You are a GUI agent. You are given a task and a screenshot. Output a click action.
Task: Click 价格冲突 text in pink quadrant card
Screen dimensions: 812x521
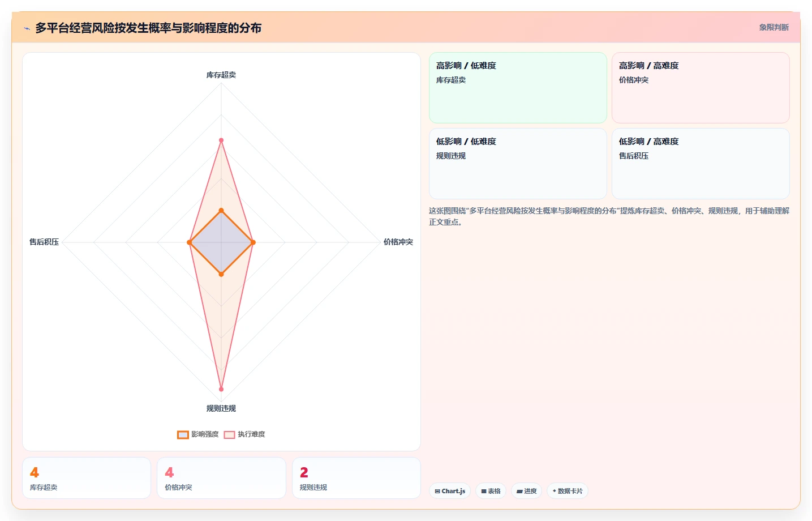pos(634,80)
